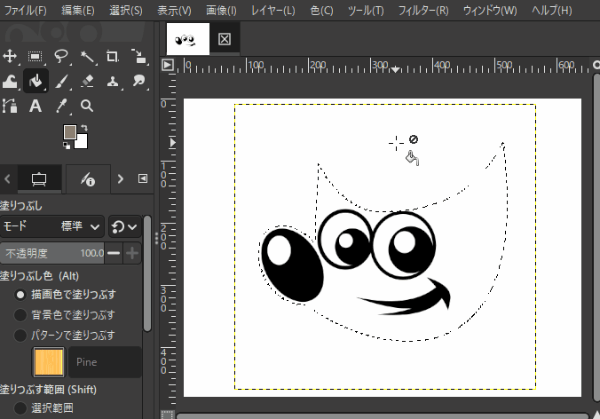Viewport: 600px width, 419px height.
Task: Choose the Free Select lasso tool
Action: pyautogui.click(x=62, y=56)
